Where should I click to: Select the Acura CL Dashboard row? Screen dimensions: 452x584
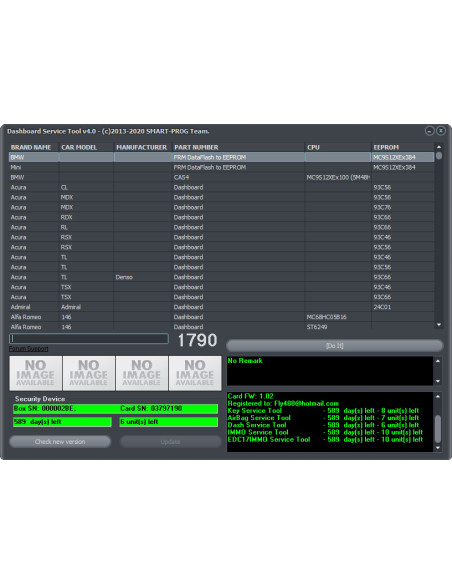point(222,187)
